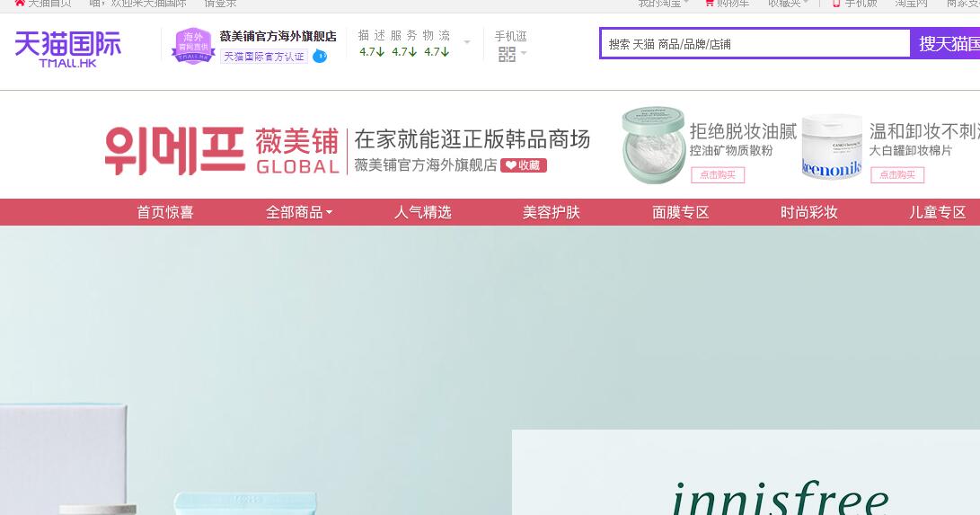Click the 点击购买 button under 大白罐卸妆棉片
The width and height of the screenshot is (980, 515).
point(896,175)
